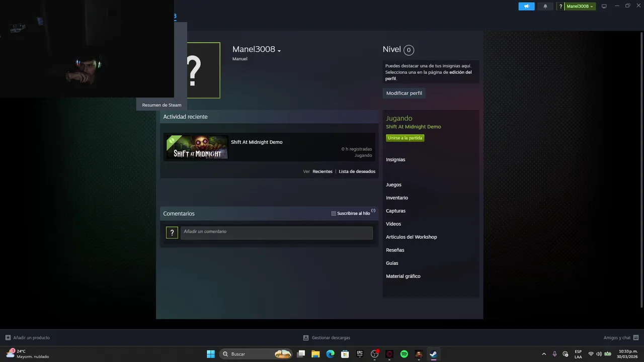Viewport: 644px width, 362px height.
Task: Open the weather widget showing 24°C
Action: [x=28, y=354]
